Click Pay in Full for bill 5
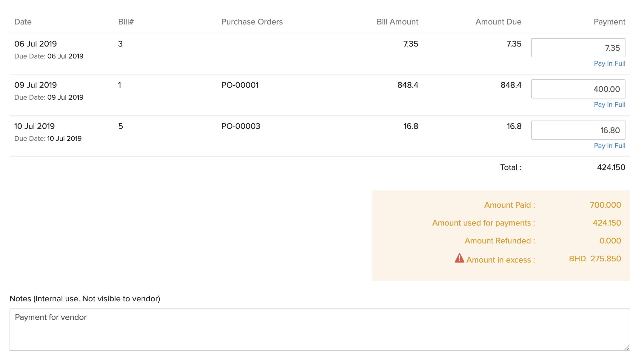The image size is (644, 364). coord(609,146)
